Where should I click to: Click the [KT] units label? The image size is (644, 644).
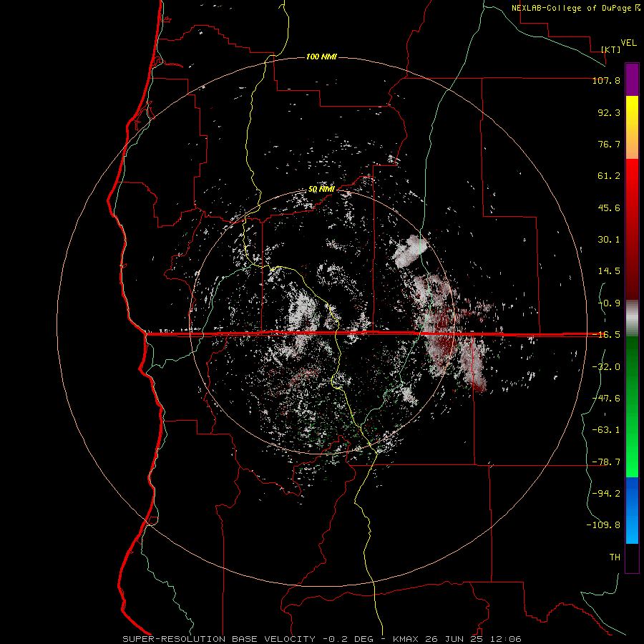click(x=611, y=49)
